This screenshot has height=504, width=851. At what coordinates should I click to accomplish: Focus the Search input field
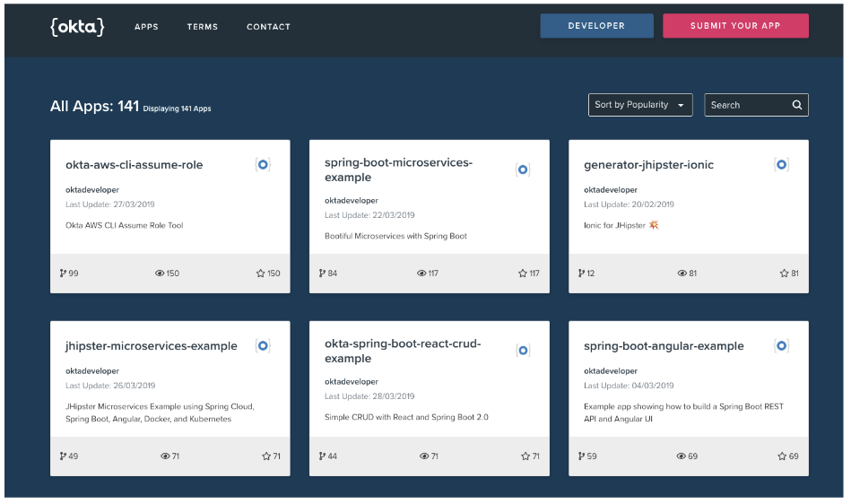[746, 105]
